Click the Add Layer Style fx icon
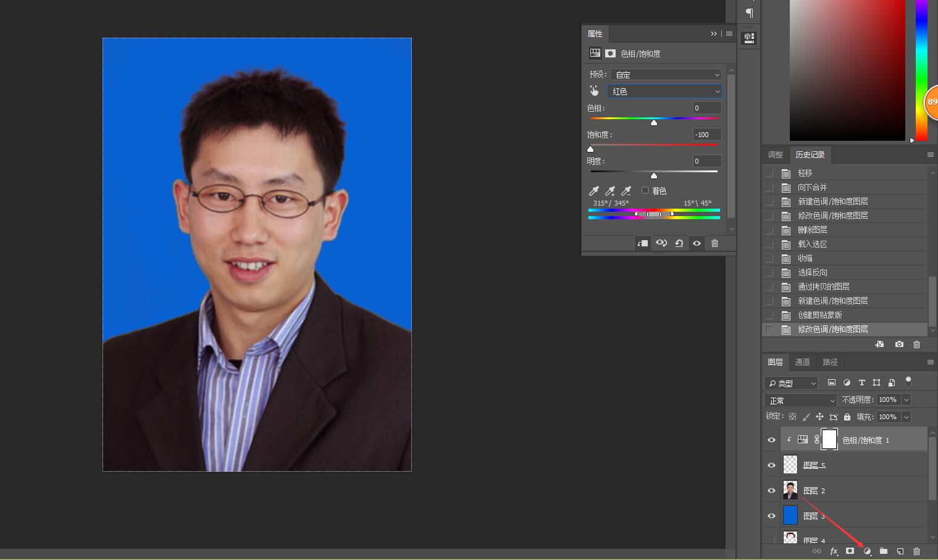 [834, 551]
